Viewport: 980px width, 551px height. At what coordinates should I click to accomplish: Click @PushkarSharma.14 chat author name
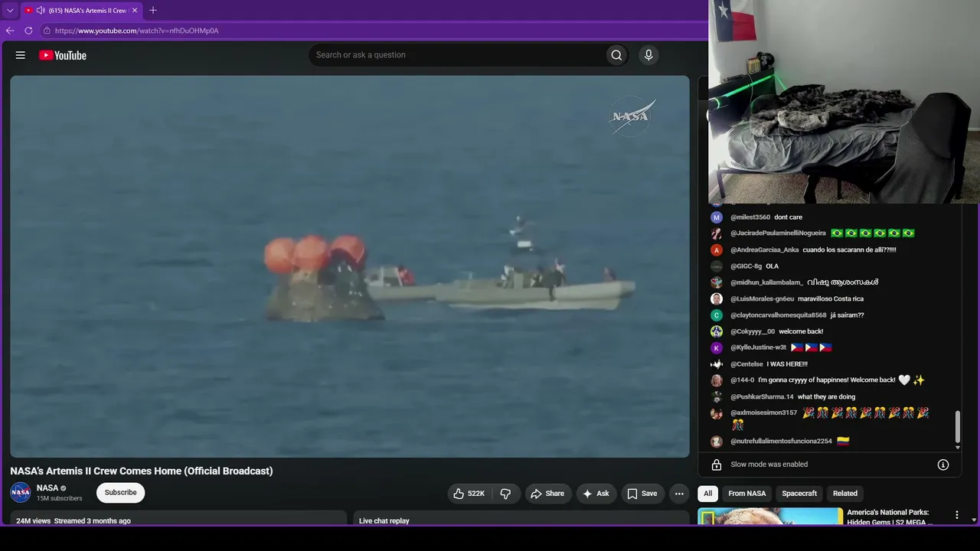(762, 397)
